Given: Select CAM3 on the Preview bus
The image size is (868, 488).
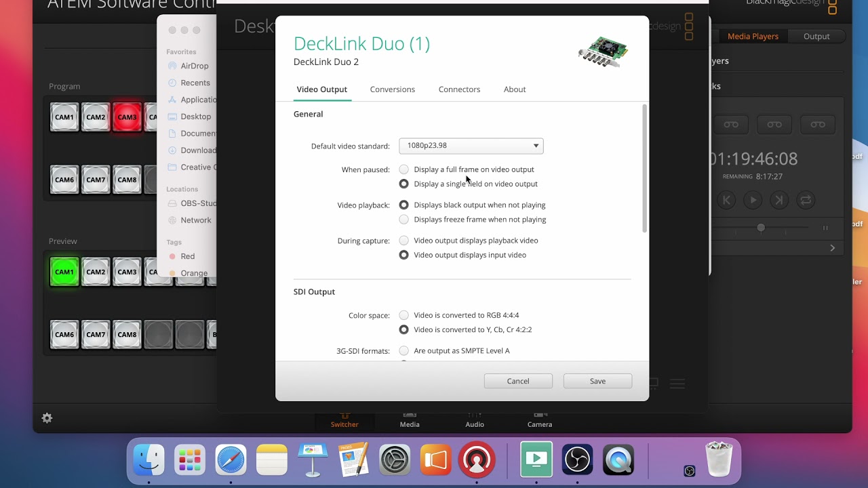Looking at the screenshot, I should (127, 272).
